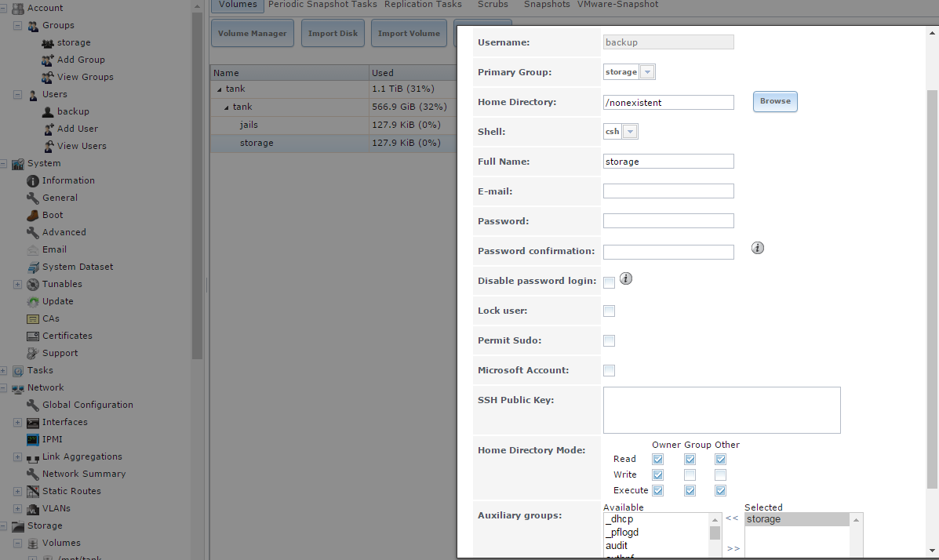Select the IPMI monitor icon

33,439
